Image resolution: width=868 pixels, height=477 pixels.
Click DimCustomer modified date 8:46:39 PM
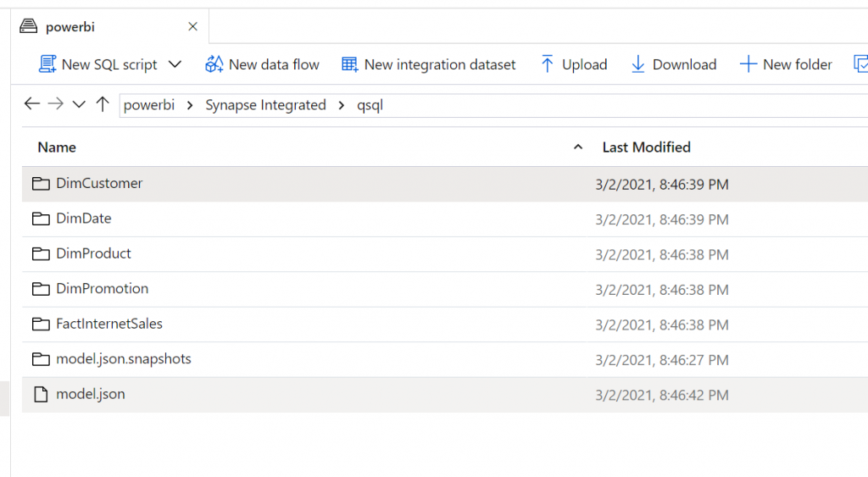tap(662, 185)
